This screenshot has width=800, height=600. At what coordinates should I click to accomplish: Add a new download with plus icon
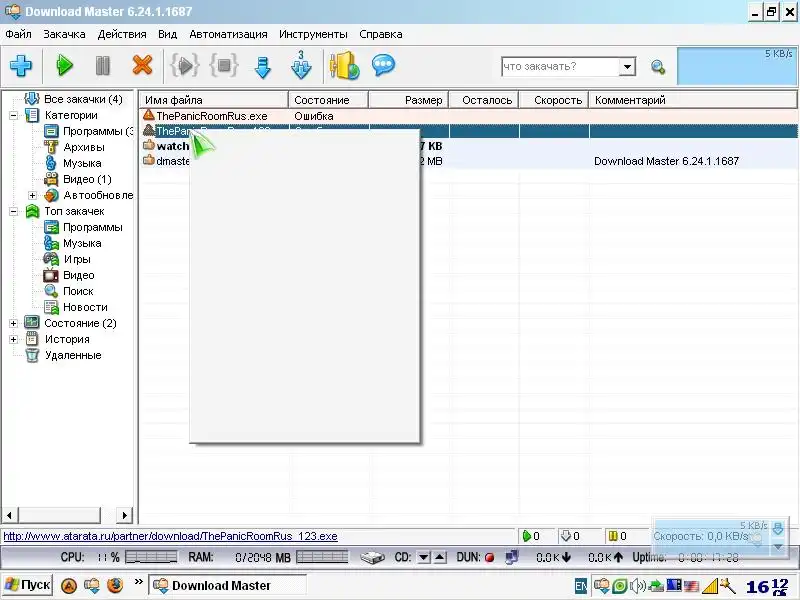(x=21, y=66)
